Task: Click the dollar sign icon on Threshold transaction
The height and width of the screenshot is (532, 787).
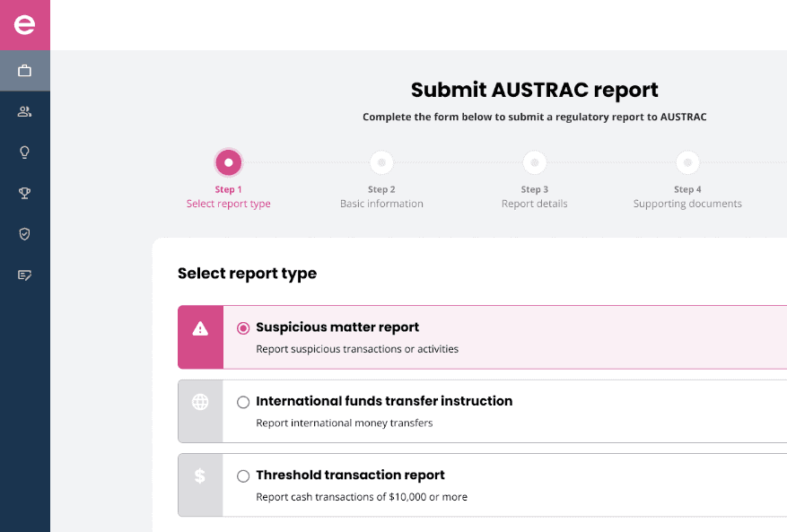Action: pos(200,476)
